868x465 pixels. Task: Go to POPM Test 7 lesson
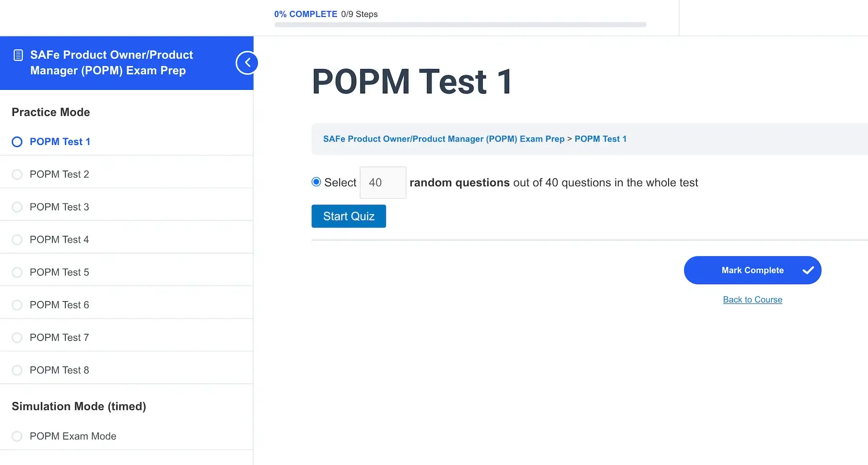(x=59, y=337)
